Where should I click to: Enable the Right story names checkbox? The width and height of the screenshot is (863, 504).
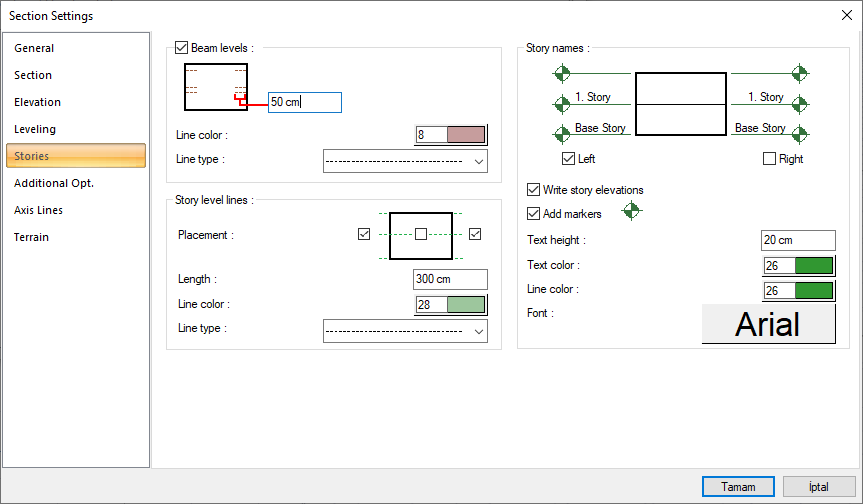coord(769,159)
